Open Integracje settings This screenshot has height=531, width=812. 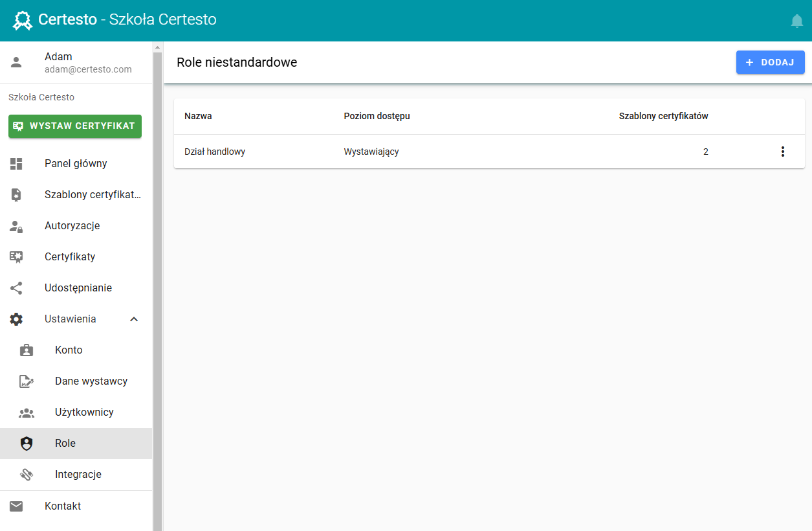tap(76, 475)
